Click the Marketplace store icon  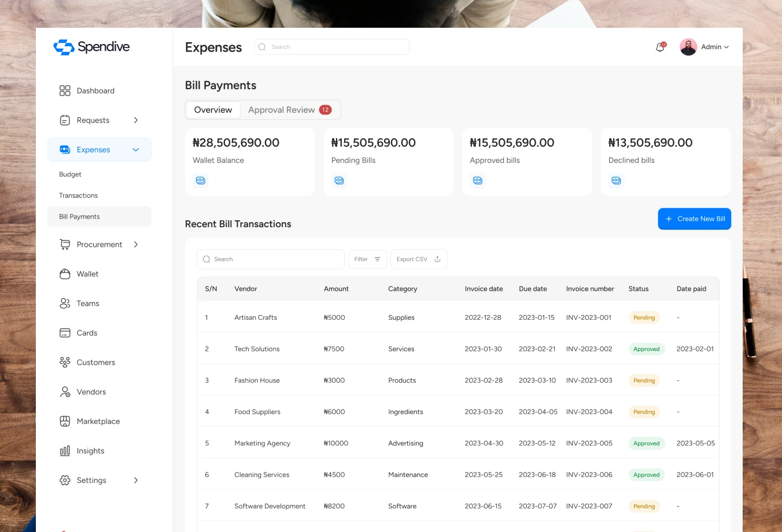pyautogui.click(x=65, y=422)
